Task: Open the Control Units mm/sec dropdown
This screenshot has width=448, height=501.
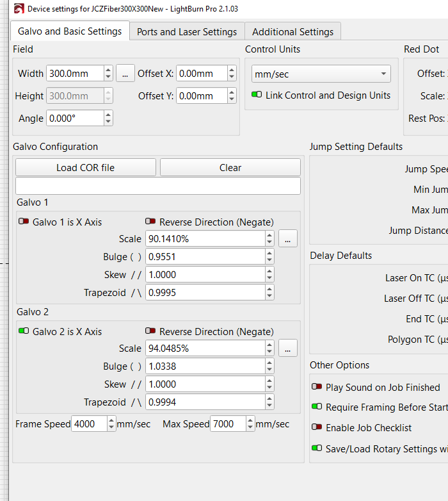Action: tap(321, 74)
